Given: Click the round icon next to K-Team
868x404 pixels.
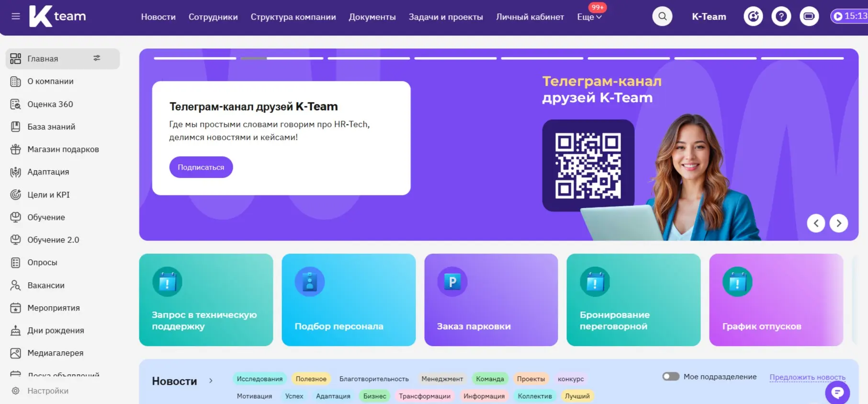Looking at the screenshot, I should tap(753, 16).
